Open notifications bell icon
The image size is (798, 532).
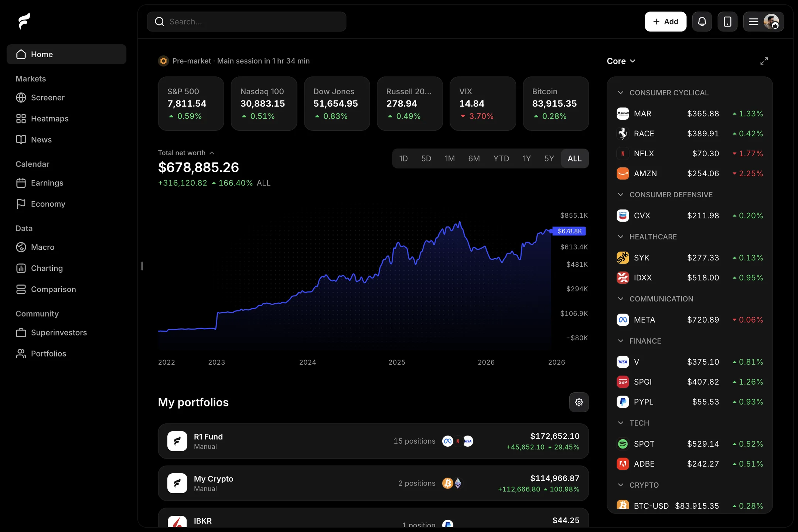click(x=702, y=22)
